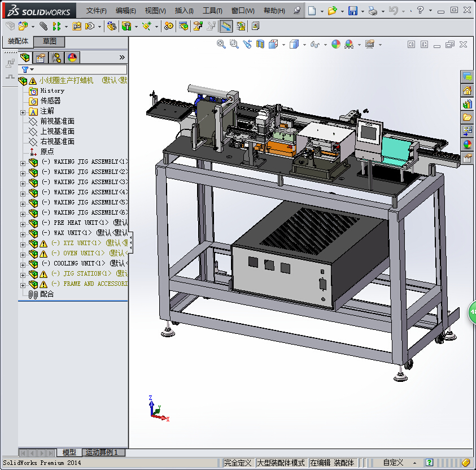Image resolution: width=476 pixels, height=470 pixels.
Task: Select the History tree item
Action: [x=52, y=90]
